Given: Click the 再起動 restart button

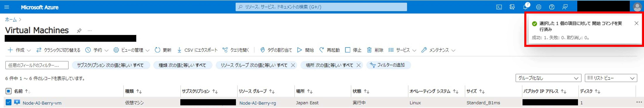Looking at the screenshot, I should [x=329, y=50].
